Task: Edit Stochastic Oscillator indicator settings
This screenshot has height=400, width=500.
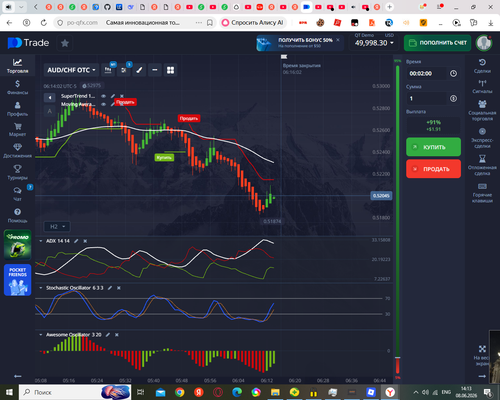Action: (x=110, y=288)
